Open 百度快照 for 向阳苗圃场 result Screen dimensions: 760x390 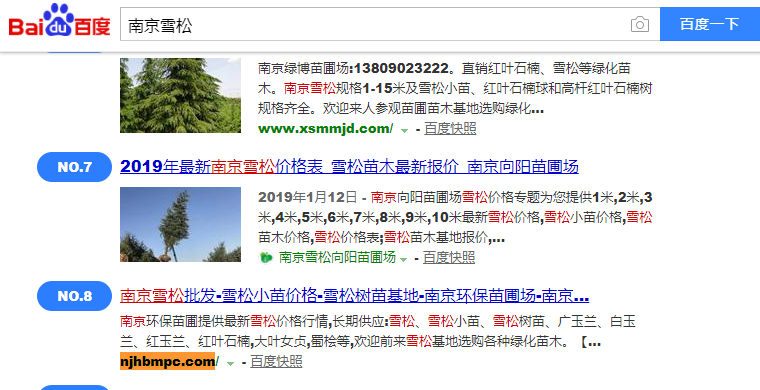(x=449, y=258)
